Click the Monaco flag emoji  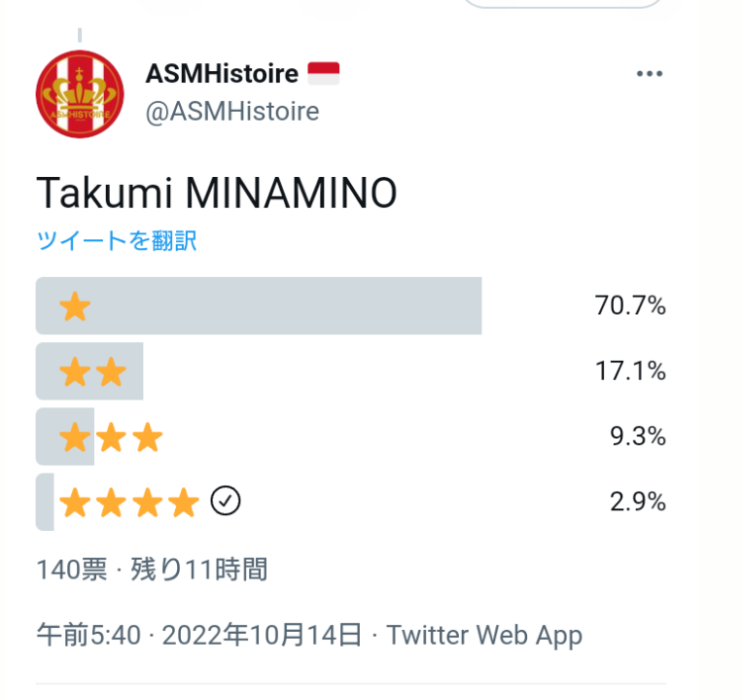pyautogui.click(x=323, y=73)
